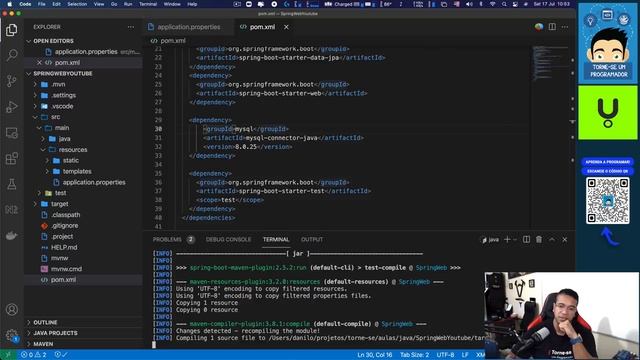This screenshot has height=360, width=640.
Task: Switch to the Output panel tab
Action: [x=312, y=240]
